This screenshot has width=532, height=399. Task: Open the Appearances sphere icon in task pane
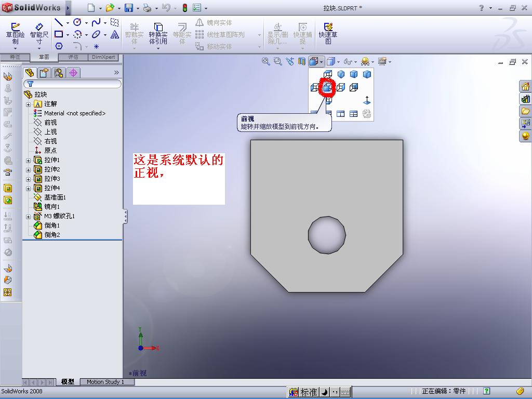(x=525, y=136)
